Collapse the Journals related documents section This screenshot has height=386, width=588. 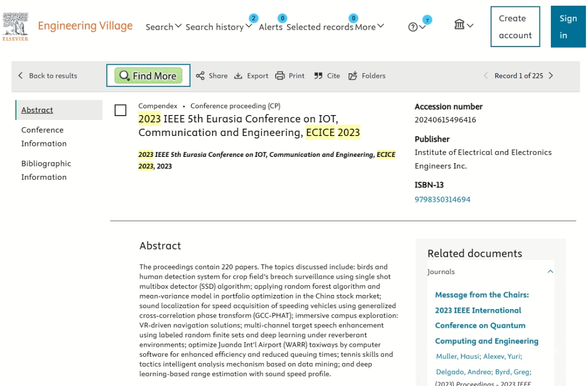[550, 271]
